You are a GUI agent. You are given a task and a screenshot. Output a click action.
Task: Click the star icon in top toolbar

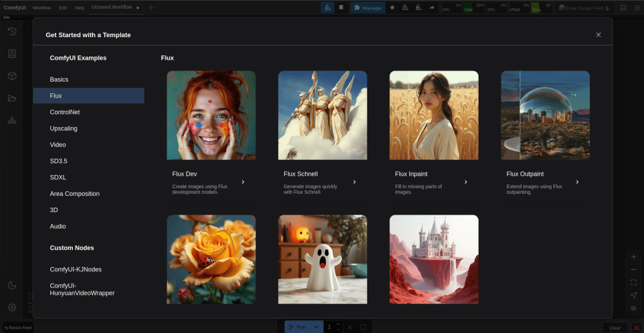tap(392, 8)
